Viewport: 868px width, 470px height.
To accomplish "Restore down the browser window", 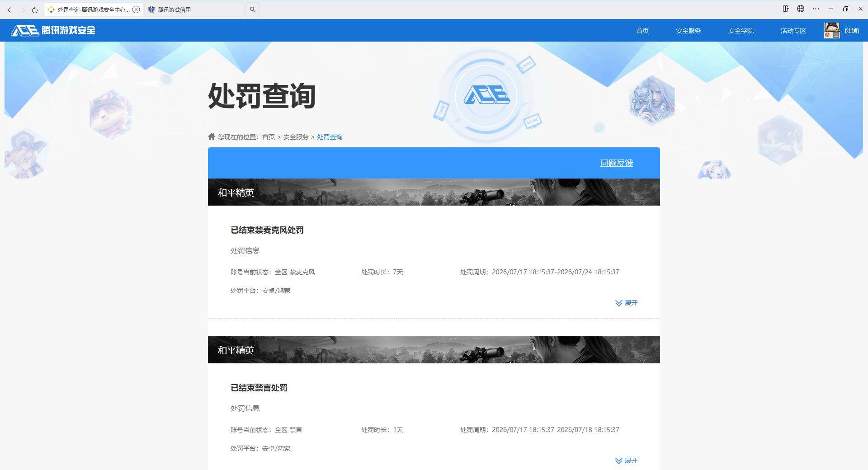I will coord(845,9).
